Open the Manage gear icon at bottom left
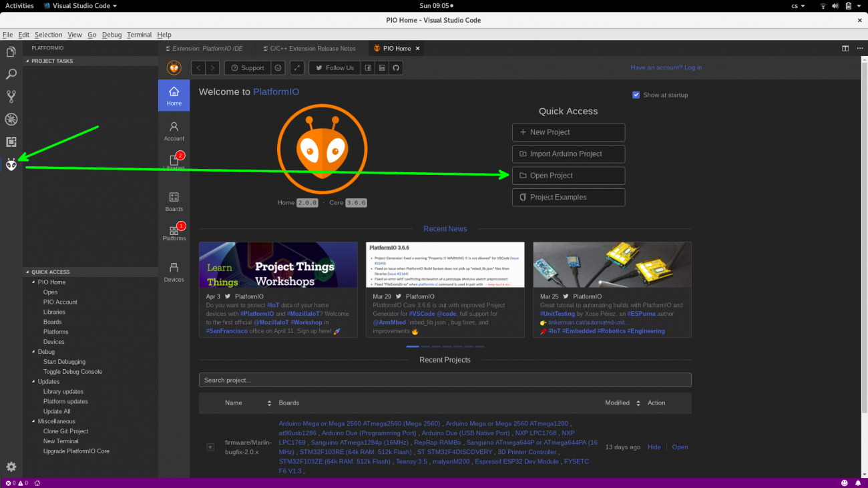868x488 pixels. click(x=11, y=467)
